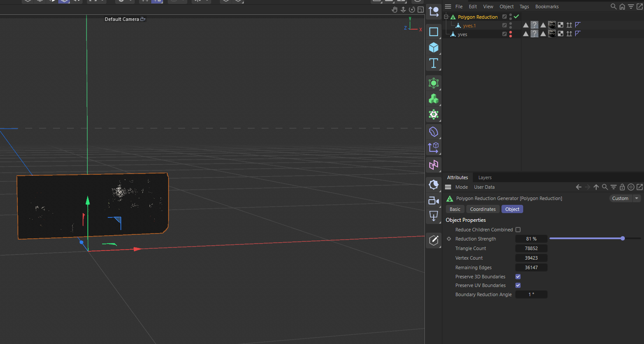Toggle the green checkmark on Polygon Reduction
Image resolution: width=644 pixels, height=344 pixels.
tap(516, 17)
